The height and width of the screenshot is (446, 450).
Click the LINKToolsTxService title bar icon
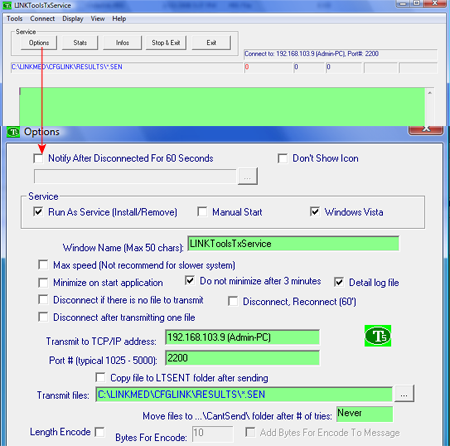pos(7,5)
